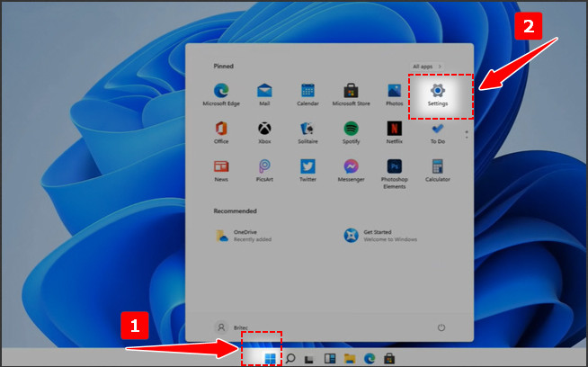Open Netflix
The image size is (588, 367).
click(394, 132)
